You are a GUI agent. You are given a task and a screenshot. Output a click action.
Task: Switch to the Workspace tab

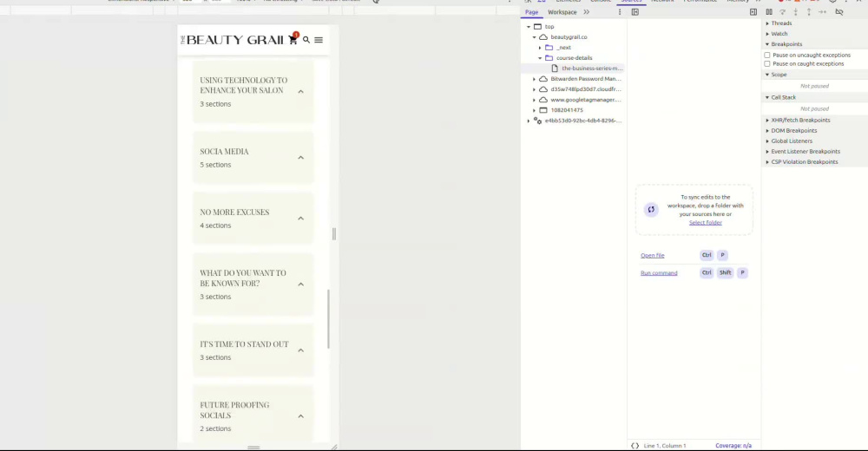(x=562, y=12)
